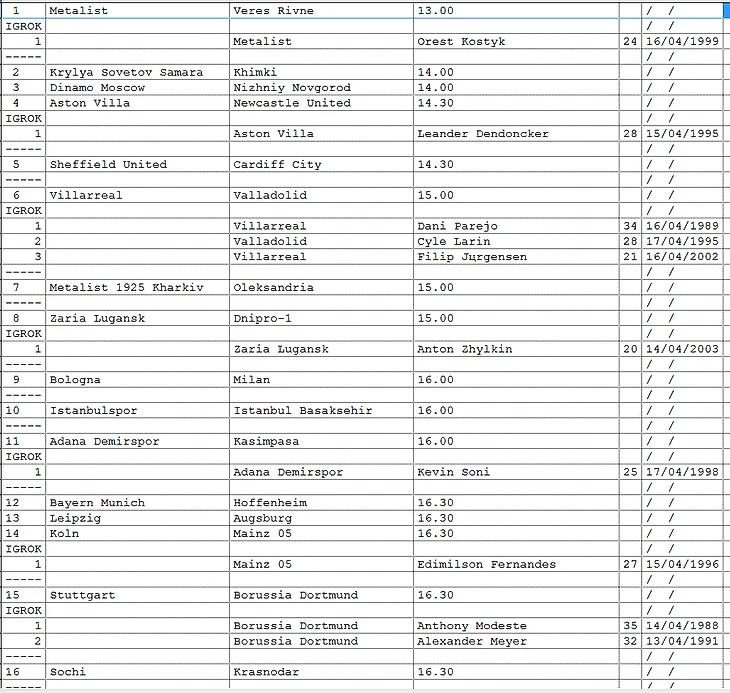This screenshot has height=693, width=730.
Task: Click the Sochi cell
Action: click(137, 671)
